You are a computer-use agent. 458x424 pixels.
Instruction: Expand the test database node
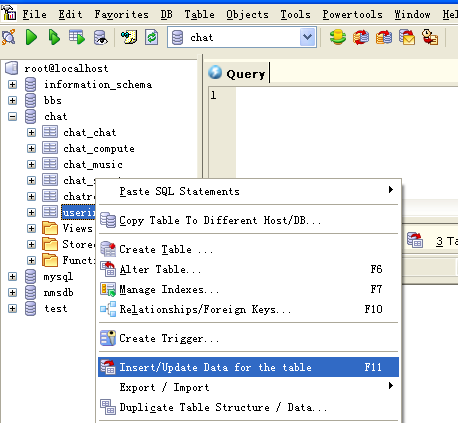point(12,308)
